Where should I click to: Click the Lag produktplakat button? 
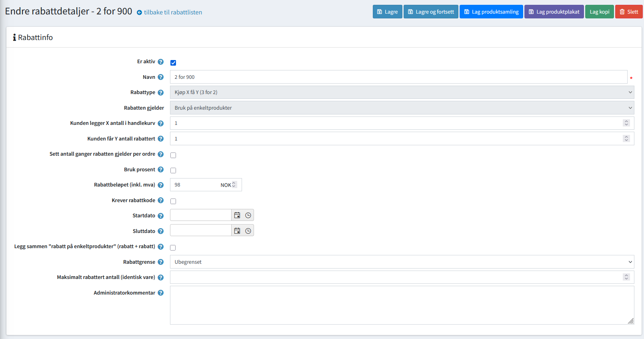tap(554, 12)
